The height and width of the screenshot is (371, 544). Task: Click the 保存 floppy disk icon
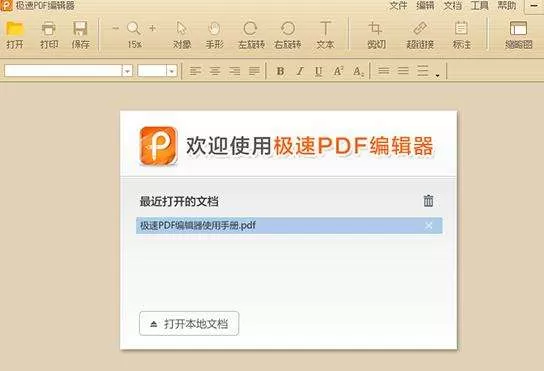point(80,28)
